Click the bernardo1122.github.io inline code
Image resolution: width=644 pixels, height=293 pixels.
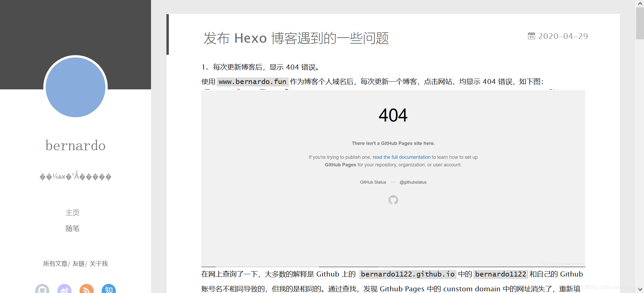pos(408,274)
